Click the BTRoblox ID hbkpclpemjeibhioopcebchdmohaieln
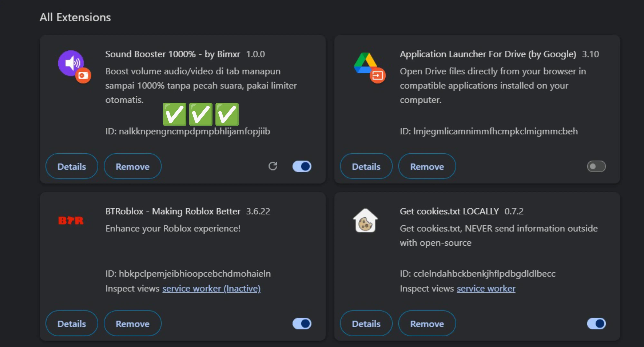This screenshot has height=347, width=644. click(195, 273)
